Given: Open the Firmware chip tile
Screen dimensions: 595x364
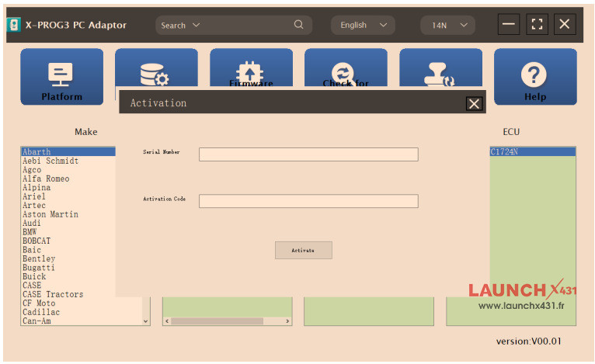Looking at the screenshot, I should tap(251, 71).
